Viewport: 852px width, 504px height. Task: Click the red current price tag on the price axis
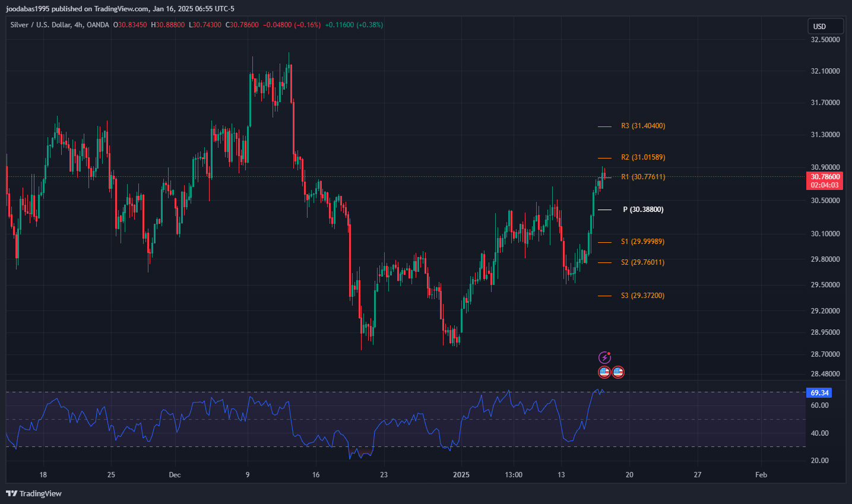(x=825, y=181)
